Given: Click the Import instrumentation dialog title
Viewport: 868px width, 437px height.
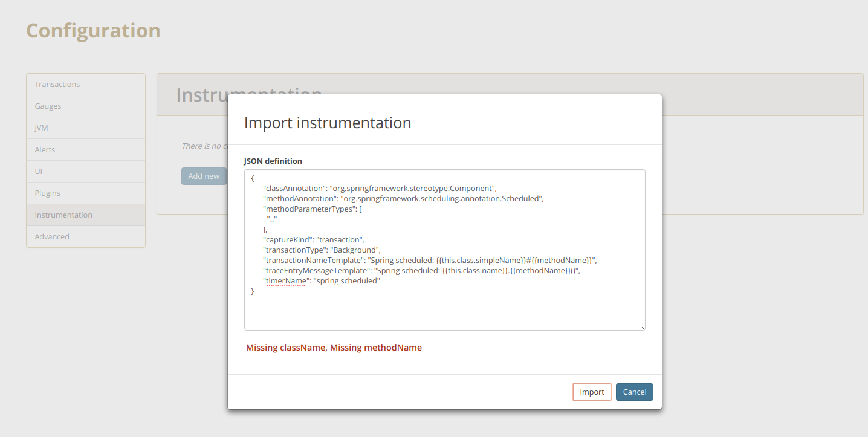Looking at the screenshot, I should click(x=327, y=123).
